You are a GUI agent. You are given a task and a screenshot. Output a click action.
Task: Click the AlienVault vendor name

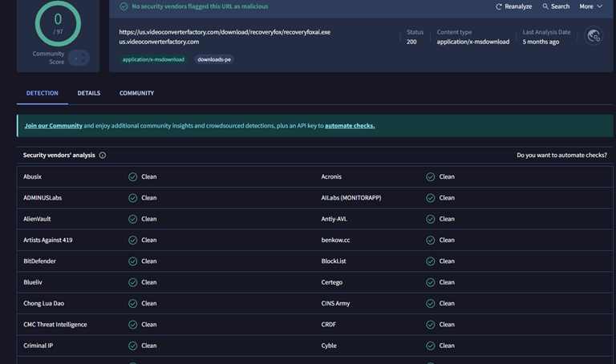(37, 219)
